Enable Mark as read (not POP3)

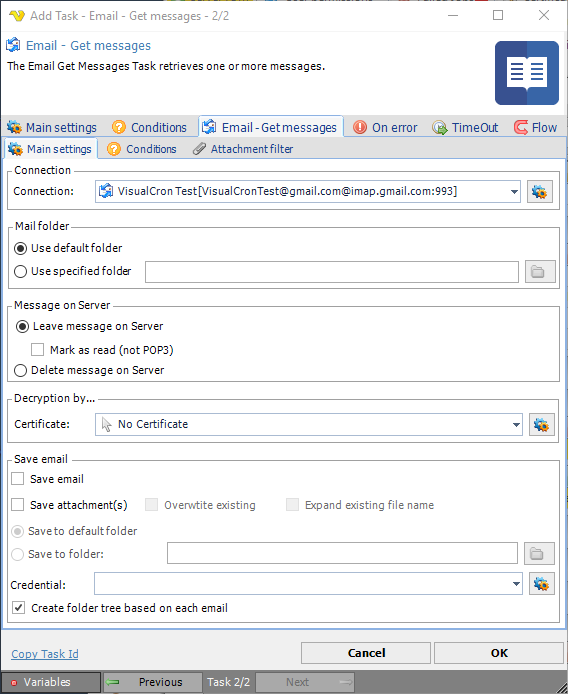pyautogui.click(x=102, y=350)
